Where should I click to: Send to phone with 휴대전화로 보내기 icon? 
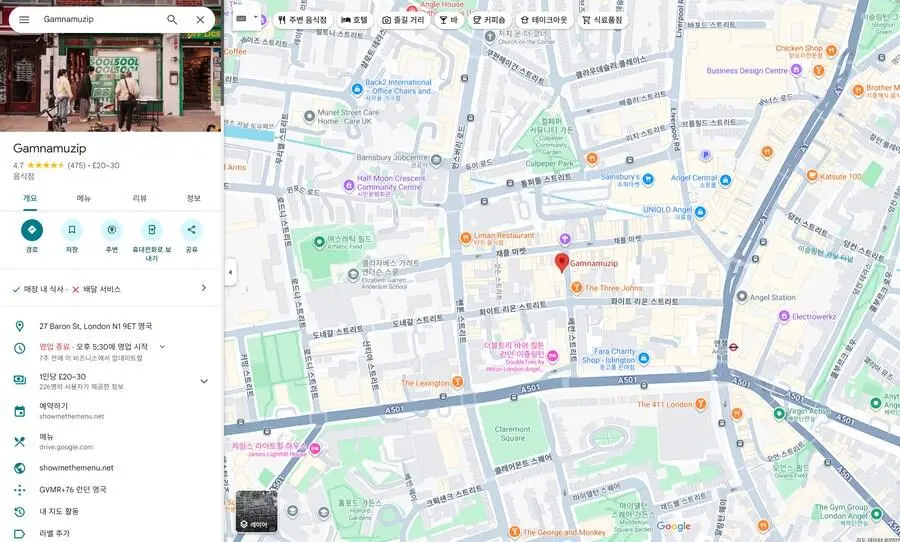coord(152,230)
